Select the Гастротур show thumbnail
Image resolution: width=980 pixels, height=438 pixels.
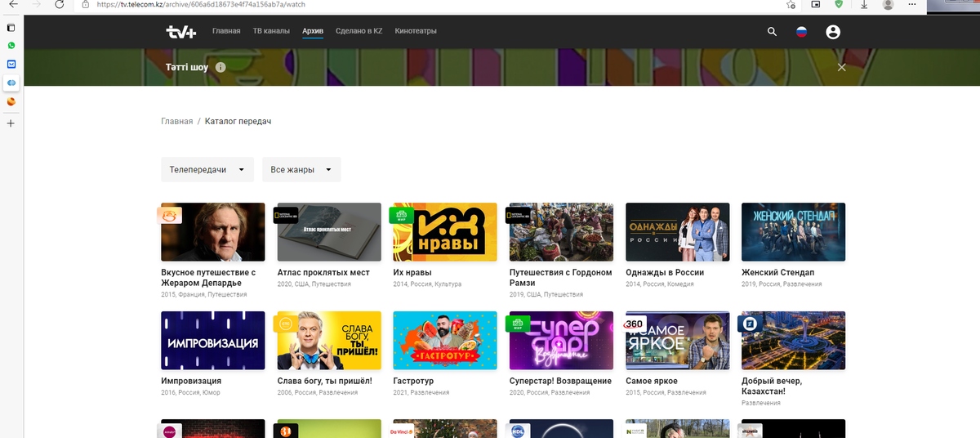[444, 340]
